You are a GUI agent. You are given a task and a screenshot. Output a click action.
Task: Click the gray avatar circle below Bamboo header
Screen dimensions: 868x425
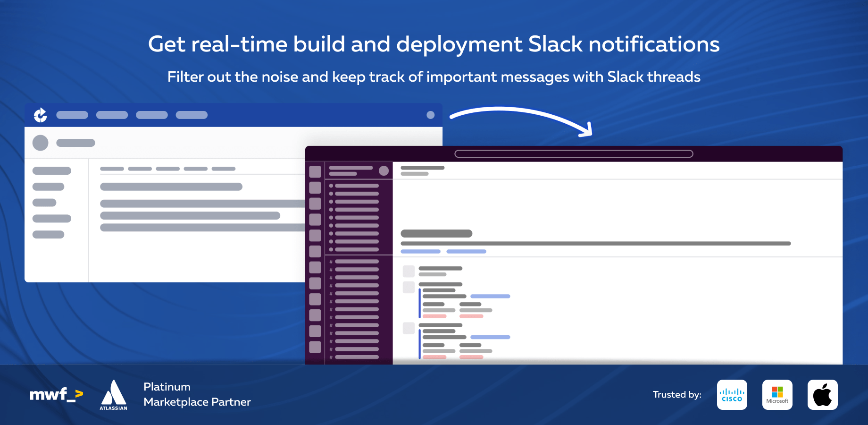41,143
